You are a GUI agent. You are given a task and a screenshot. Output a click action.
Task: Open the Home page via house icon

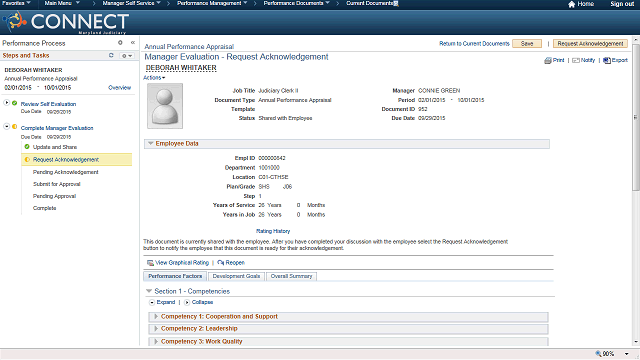point(571,4)
